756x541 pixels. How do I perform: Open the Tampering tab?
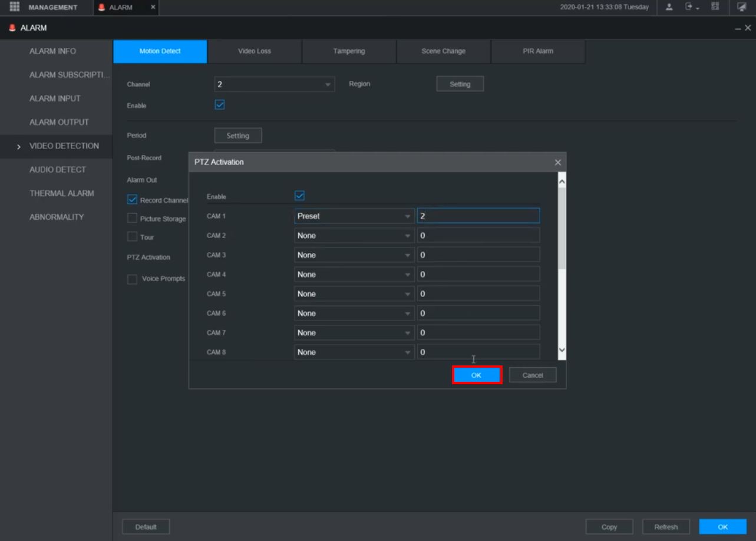349,51
